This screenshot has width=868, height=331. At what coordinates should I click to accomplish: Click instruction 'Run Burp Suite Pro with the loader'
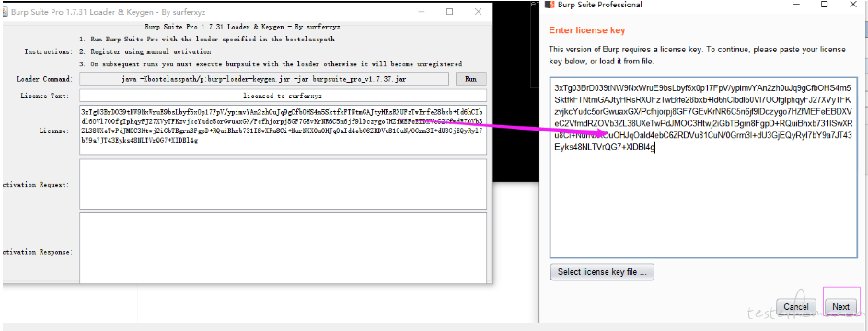206,40
